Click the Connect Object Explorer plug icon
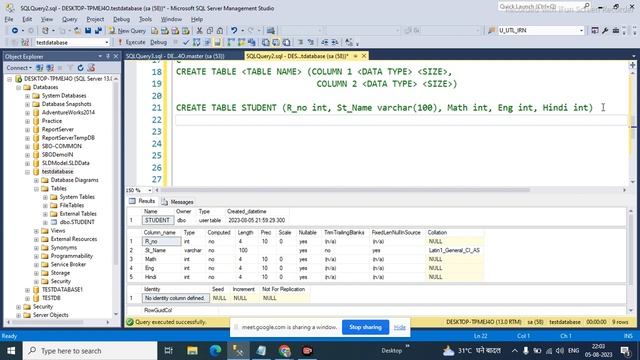Screen dimensions: 640x360 tap(40, 68)
